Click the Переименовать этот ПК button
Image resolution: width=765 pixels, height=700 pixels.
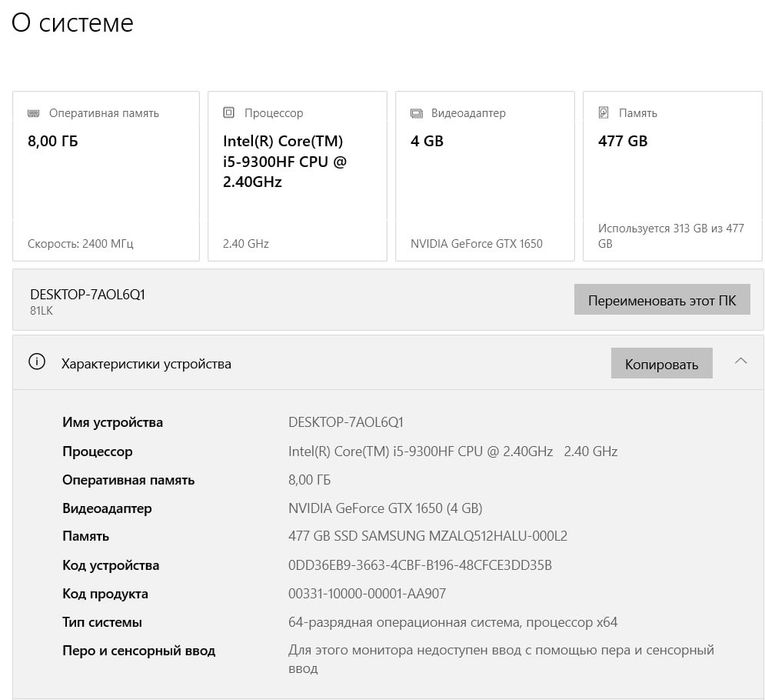coord(662,300)
